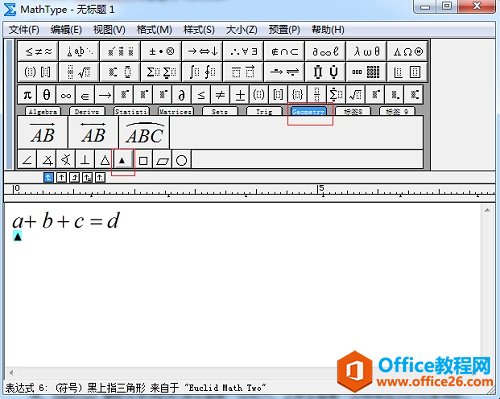
Task: Open the 编辑(E) menu
Action: (66, 30)
